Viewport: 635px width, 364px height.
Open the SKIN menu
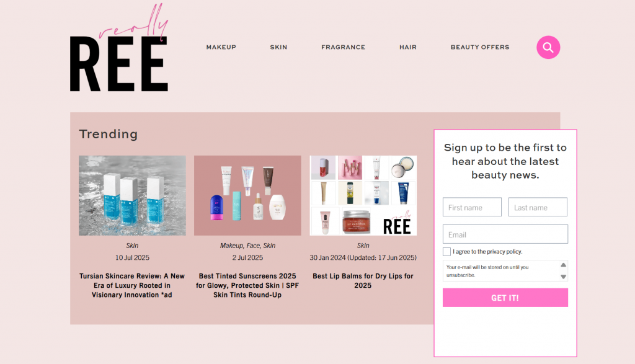point(278,47)
